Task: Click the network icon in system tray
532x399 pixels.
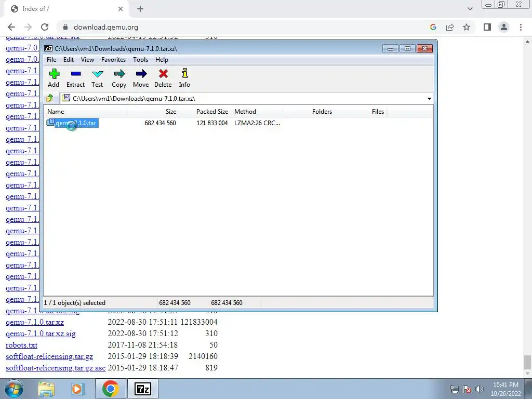Action: [x=454, y=389]
